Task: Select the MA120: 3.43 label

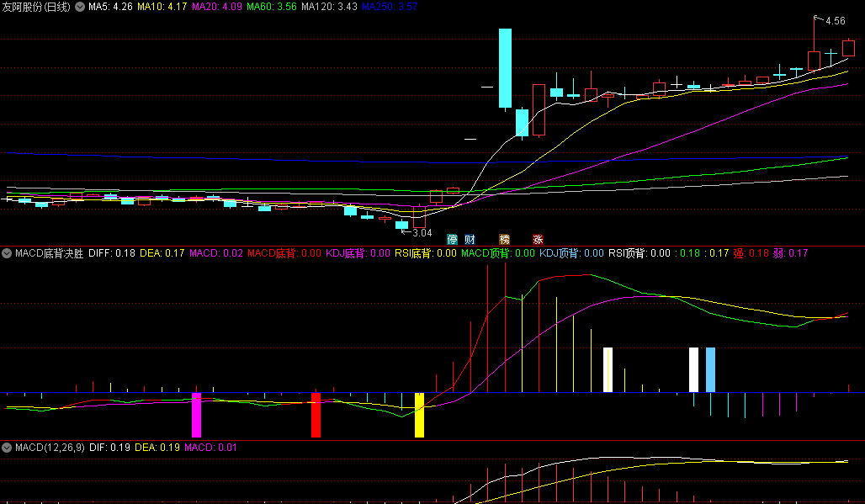Action: pos(329,7)
